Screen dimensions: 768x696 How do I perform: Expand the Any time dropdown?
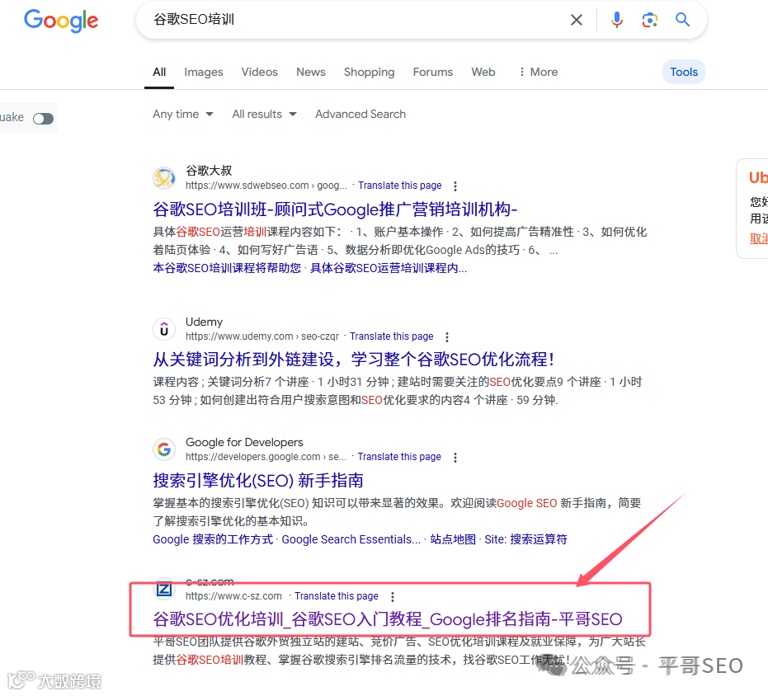183,114
